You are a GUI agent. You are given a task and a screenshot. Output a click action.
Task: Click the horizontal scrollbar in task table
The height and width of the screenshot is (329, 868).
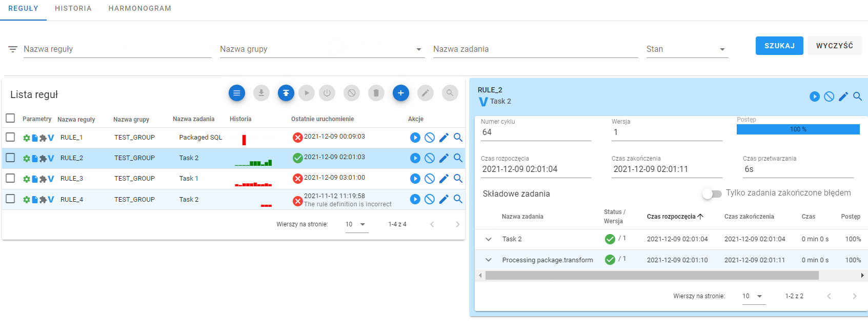coord(652,276)
